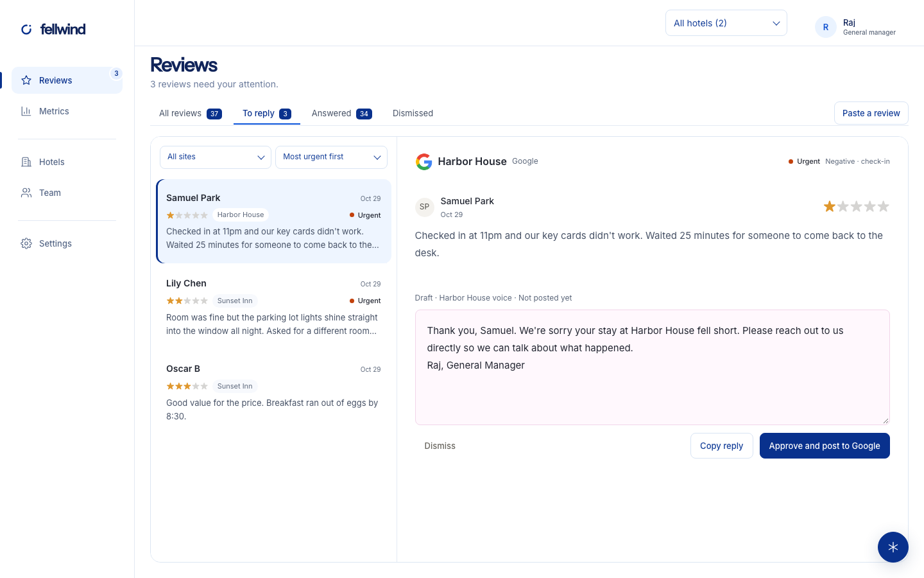Click inside the draft reply text box
This screenshot has height=578, width=924.
(652, 367)
